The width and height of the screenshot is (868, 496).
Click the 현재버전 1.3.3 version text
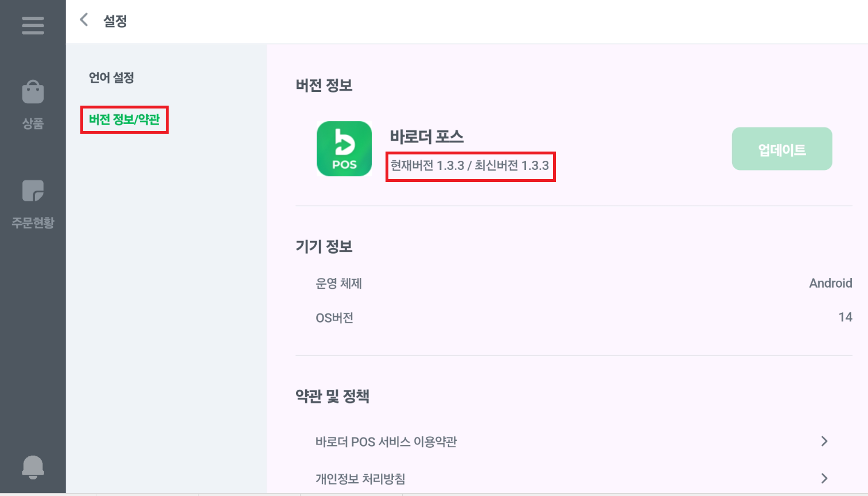tap(427, 166)
